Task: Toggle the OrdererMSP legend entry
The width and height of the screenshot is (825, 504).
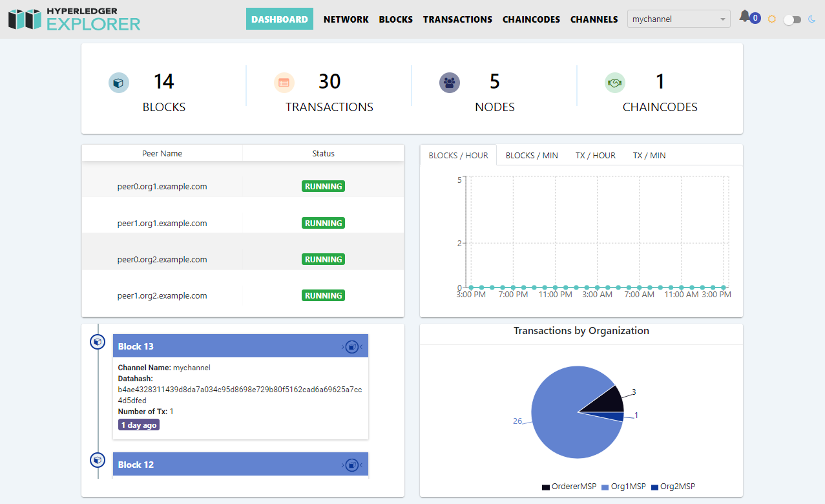Action: [569, 487]
